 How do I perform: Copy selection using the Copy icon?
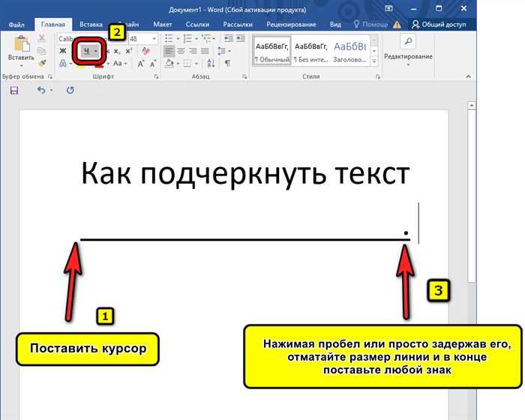tap(42, 51)
